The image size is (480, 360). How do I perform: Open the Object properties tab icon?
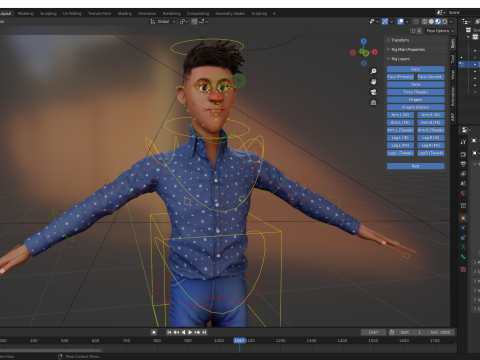[x=463, y=218]
